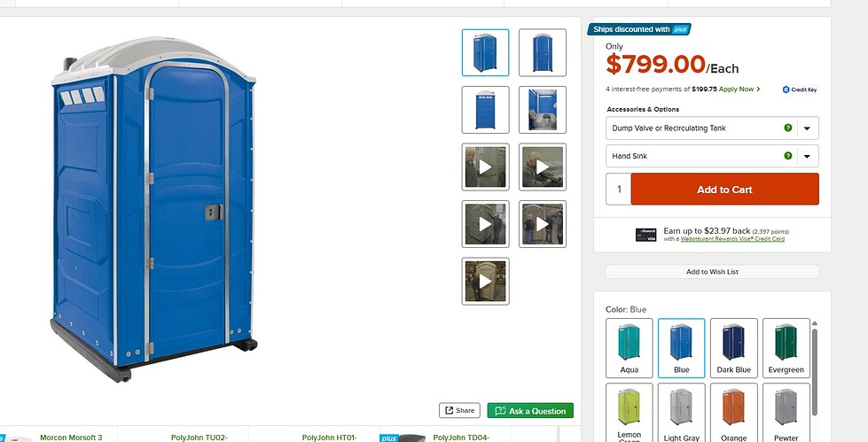Pick the Evergreen color option

coord(786,348)
